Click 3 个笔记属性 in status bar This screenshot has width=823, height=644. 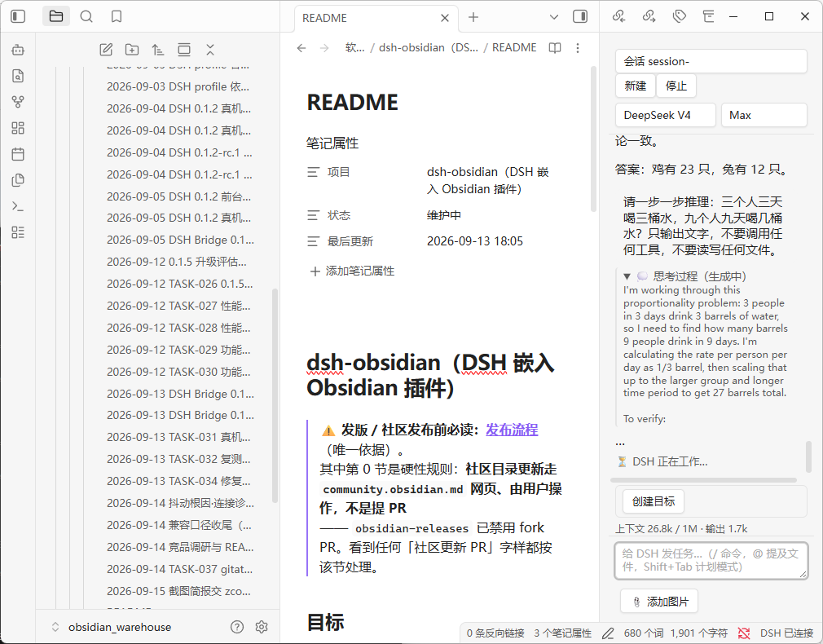click(563, 633)
